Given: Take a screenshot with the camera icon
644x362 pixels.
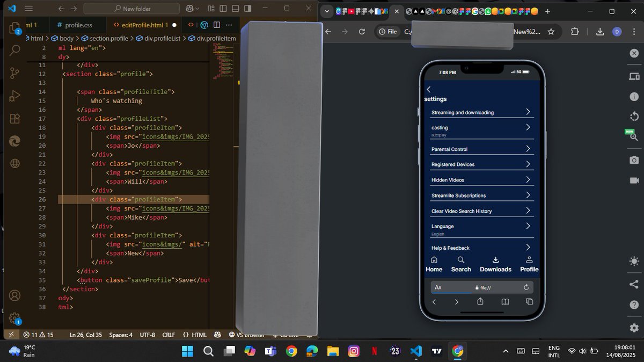Looking at the screenshot, I should point(634,160).
